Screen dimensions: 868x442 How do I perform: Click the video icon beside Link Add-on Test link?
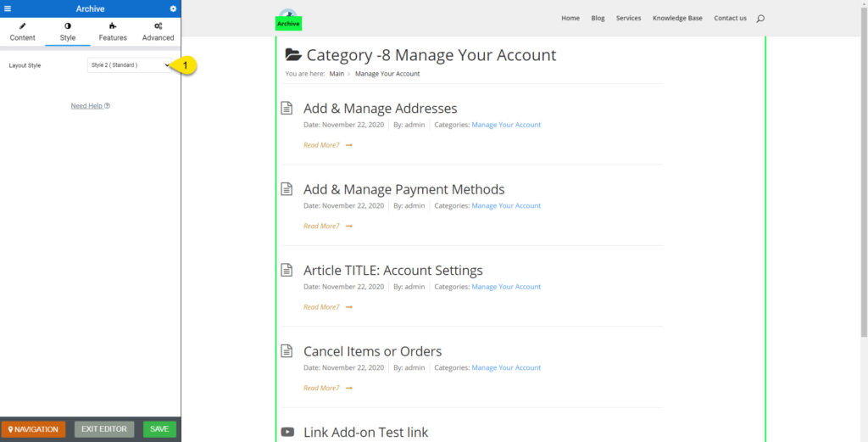[287, 432]
